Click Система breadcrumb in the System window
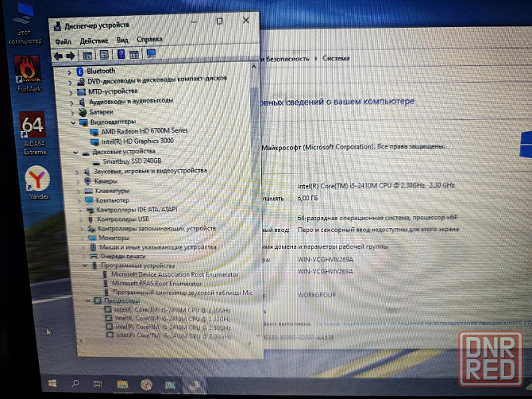 [x=336, y=58]
